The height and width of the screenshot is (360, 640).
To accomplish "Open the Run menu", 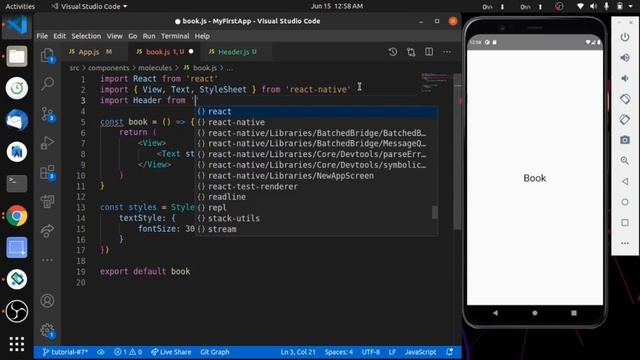I will 149,36.
